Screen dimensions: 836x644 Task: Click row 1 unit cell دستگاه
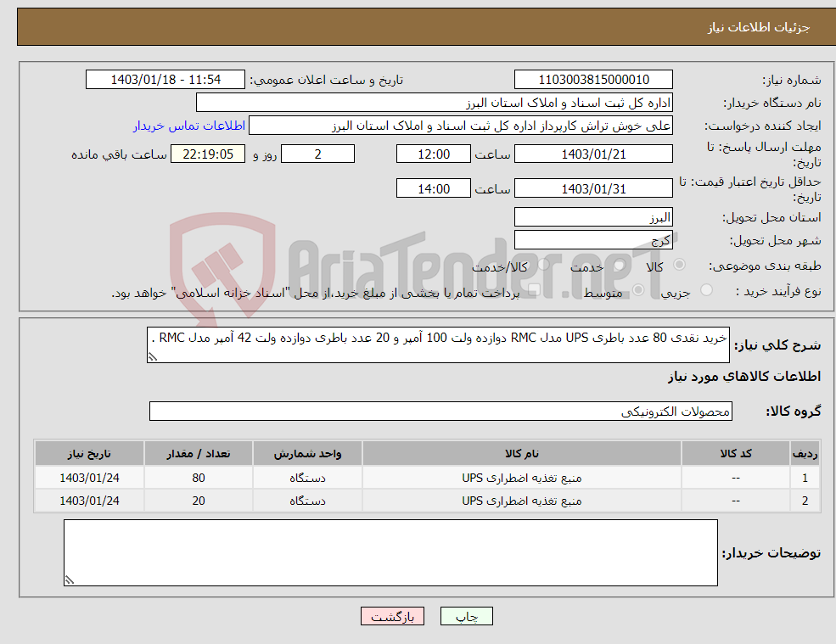pos(307,478)
